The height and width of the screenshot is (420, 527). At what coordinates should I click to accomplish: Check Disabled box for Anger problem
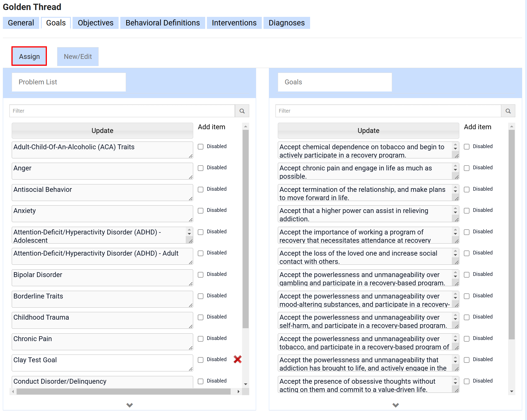click(201, 168)
